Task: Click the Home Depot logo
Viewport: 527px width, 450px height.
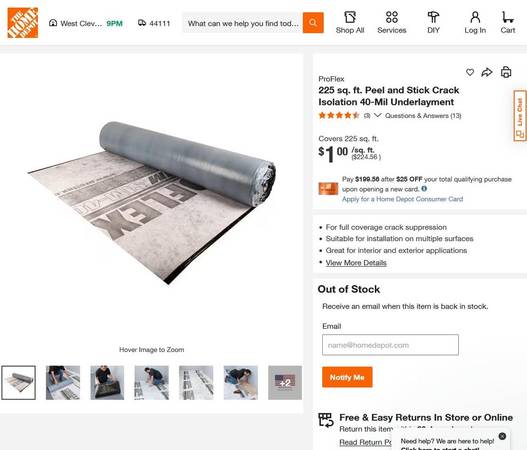Action: (23, 23)
